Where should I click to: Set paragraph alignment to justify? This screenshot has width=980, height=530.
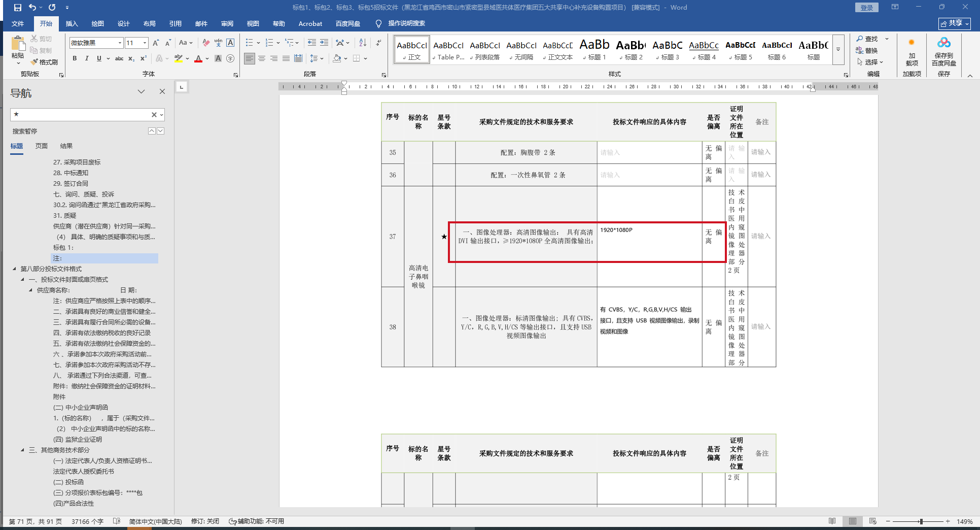(x=286, y=58)
